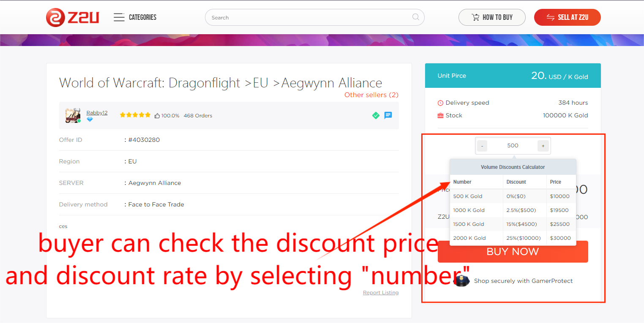644x323 pixels.
Task: Select the 1000 K Gold discount row
Action: (x=513, y=210)
